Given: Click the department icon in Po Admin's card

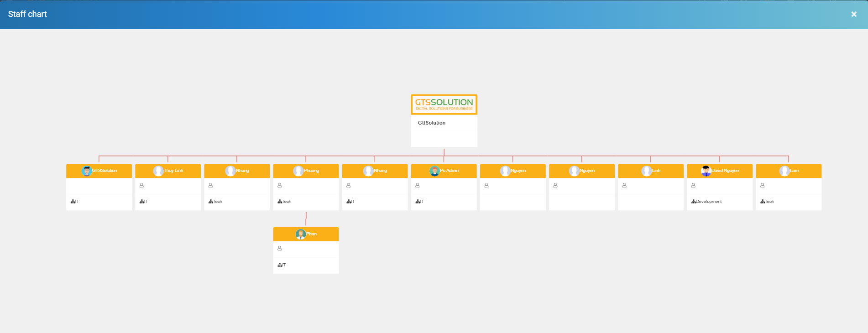Looking at the screenshot, I should click(x=418, y=202).
